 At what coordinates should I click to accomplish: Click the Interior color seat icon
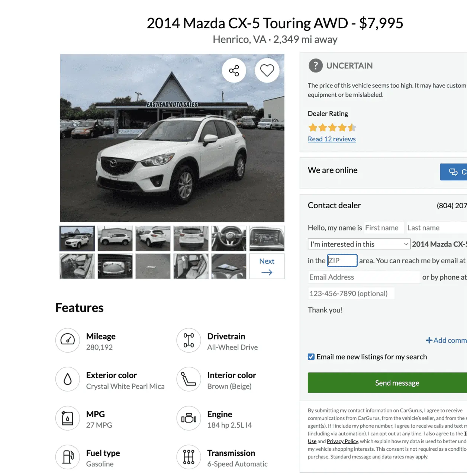pyautogui.click(x=189, y=379)
